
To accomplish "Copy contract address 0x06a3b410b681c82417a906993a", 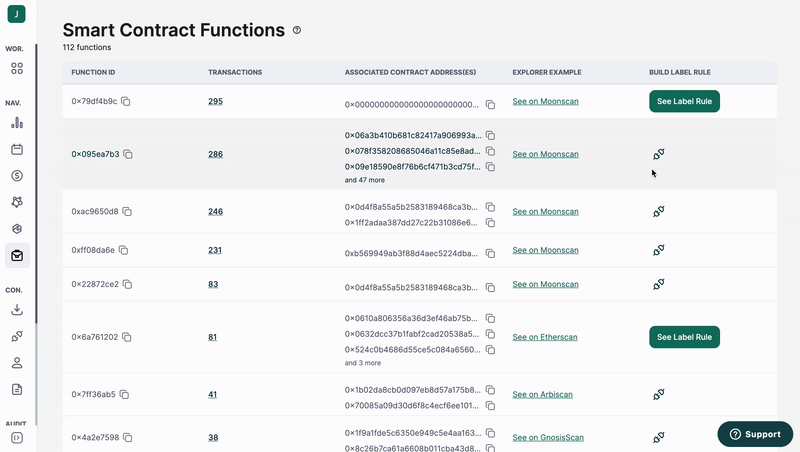I will click(490, 136).
